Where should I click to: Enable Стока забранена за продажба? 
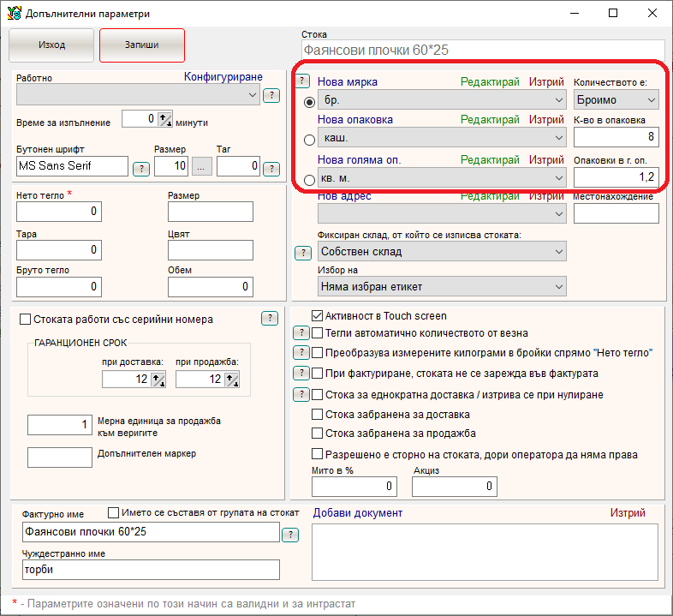click(x=317, y=433)
